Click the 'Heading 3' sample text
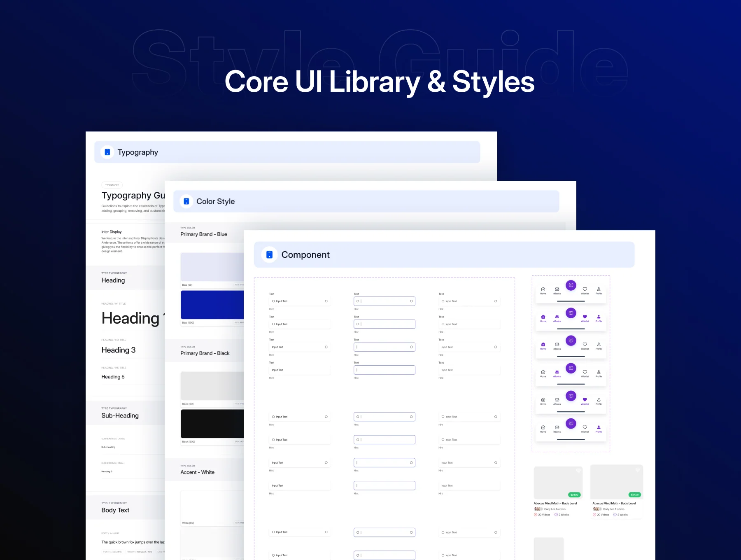The width and height of the screenshot is (741, 560). 119,350
